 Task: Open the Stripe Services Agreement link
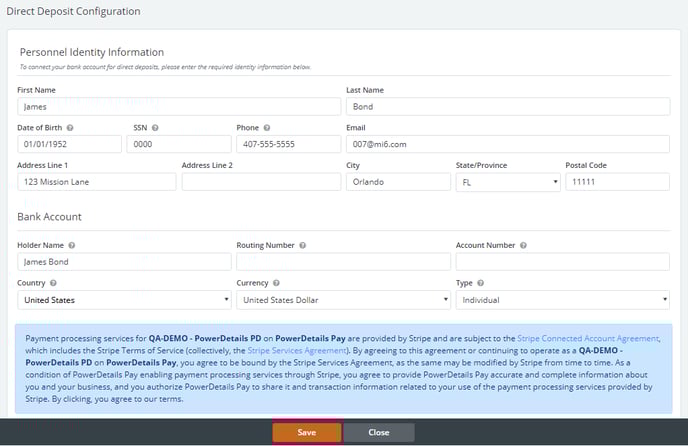296,352
